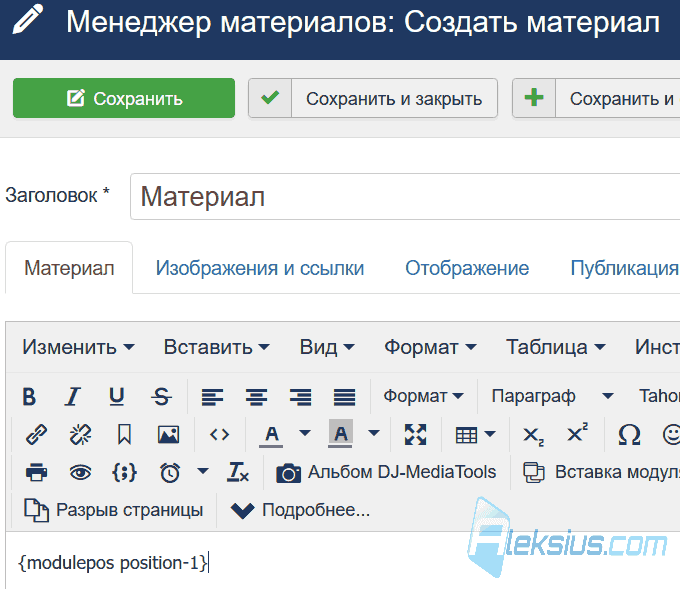Open the Tahoma font family dropdown
The width and height of the screenshot is (680, 589).
[x=658, y=396]
